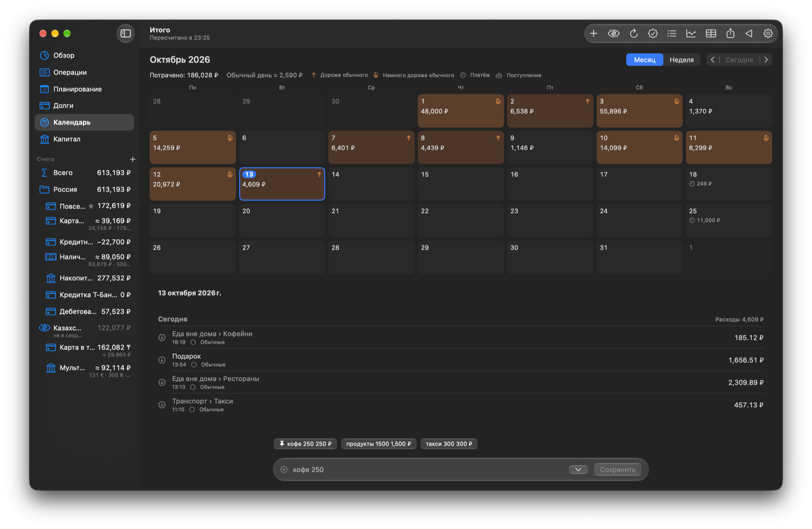Go to previous month with left chevron
The width and height of the screenshot is (812, 529).
point(713,60)
